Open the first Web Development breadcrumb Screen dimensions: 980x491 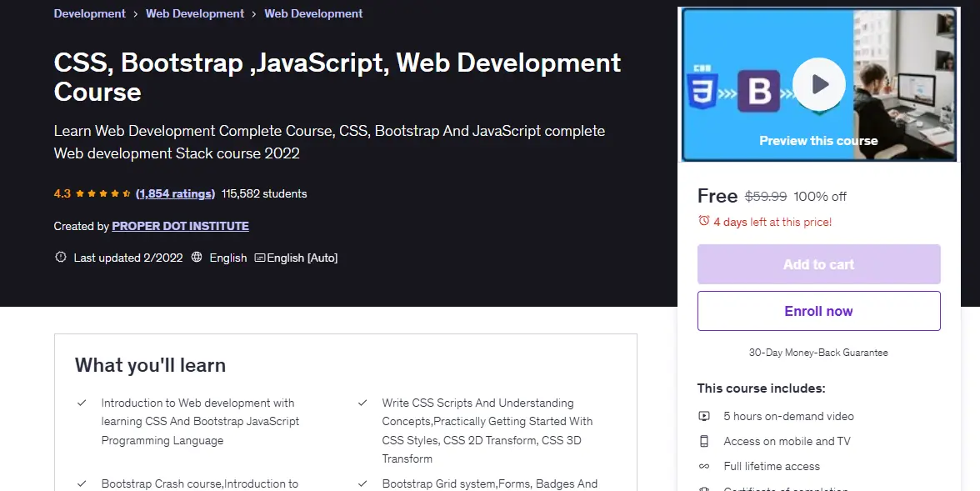coord(195,13)
